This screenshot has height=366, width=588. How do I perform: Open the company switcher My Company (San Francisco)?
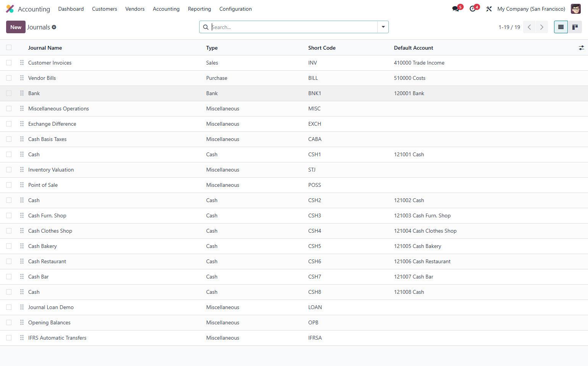click(531, 9)
